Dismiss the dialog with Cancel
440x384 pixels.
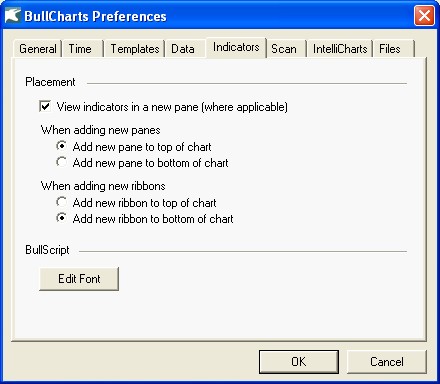coord(387,362)
